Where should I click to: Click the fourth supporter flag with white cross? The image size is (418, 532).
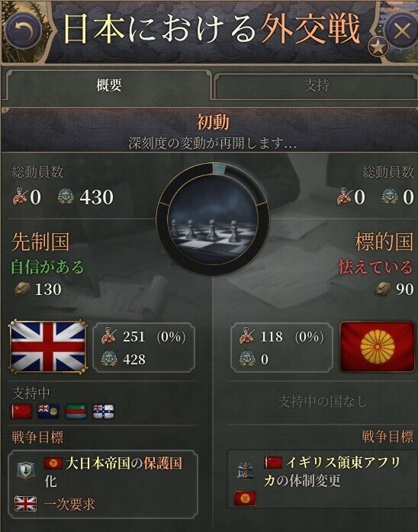coord(103,412)
